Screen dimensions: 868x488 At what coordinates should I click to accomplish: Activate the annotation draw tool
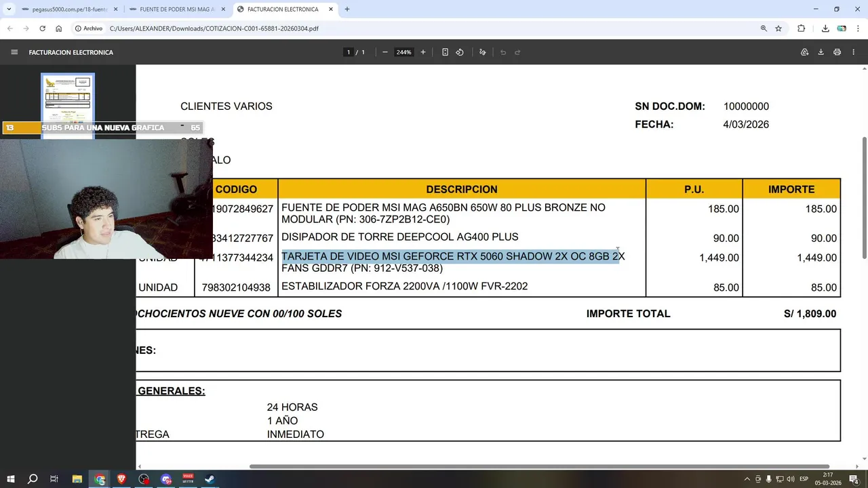[483, 52]
